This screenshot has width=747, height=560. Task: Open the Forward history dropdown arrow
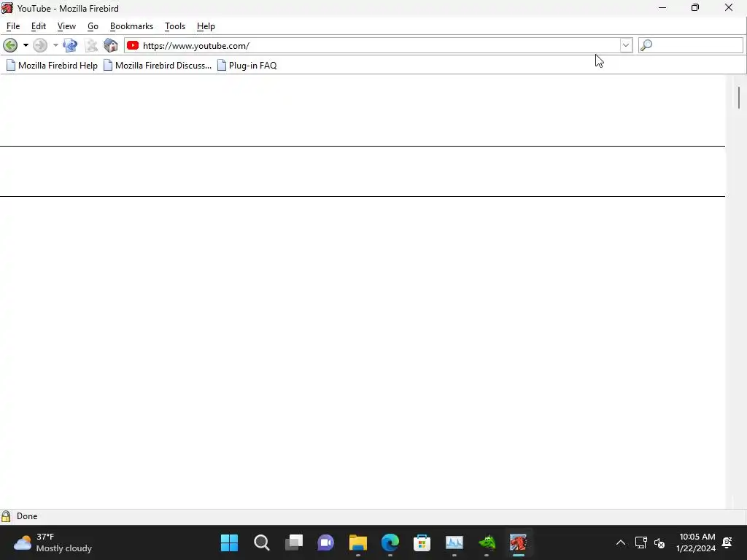tap(55, 45)
